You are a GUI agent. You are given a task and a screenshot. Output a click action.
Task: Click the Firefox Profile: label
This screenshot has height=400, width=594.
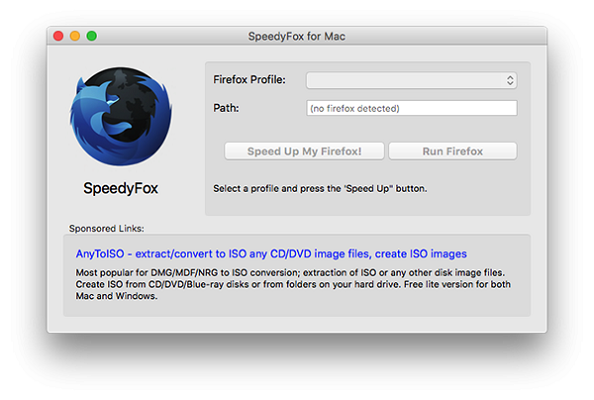tap(249, 80)
